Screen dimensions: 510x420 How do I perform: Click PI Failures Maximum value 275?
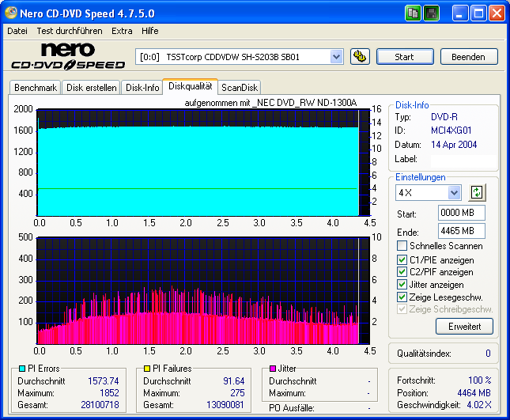237,393
